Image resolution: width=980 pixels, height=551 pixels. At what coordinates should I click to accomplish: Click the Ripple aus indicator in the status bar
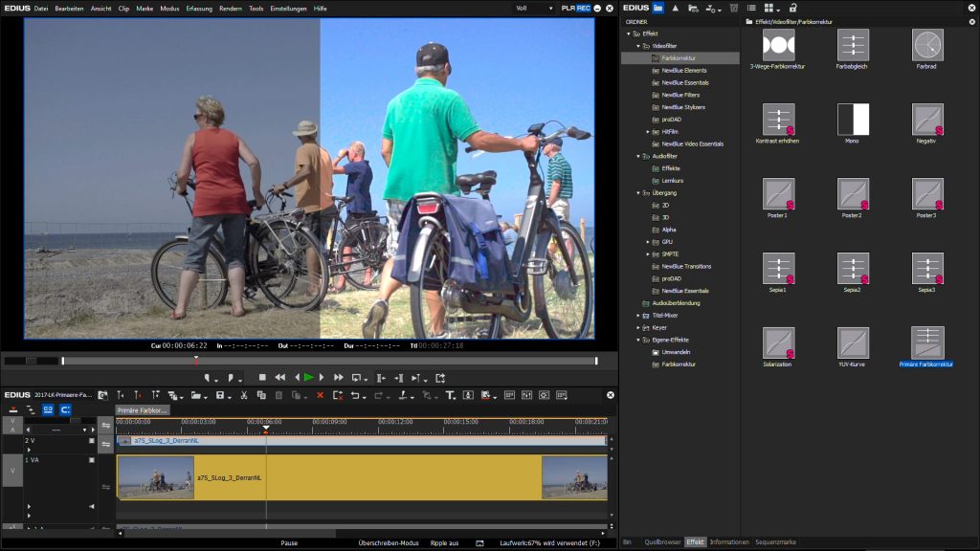446,542
